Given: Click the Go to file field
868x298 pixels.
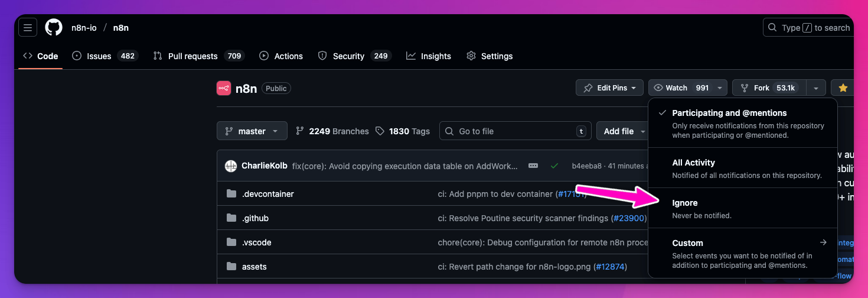Looking at the screenshot, I should coord(515,131).
